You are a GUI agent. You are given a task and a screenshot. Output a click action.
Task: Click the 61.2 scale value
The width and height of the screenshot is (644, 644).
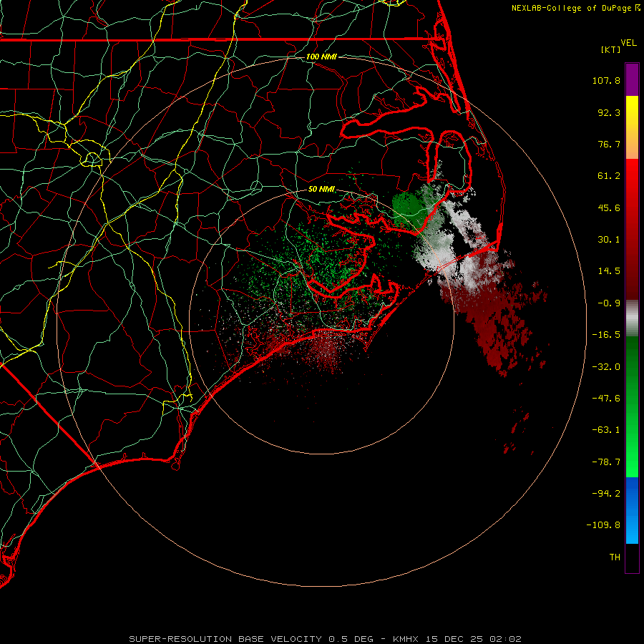[x=609, y=176]
